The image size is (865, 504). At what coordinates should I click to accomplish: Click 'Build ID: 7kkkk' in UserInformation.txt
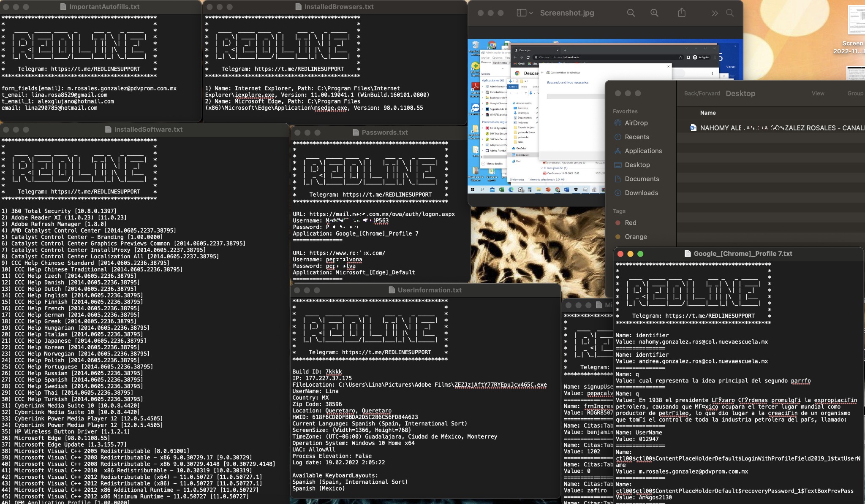(317, 372)
